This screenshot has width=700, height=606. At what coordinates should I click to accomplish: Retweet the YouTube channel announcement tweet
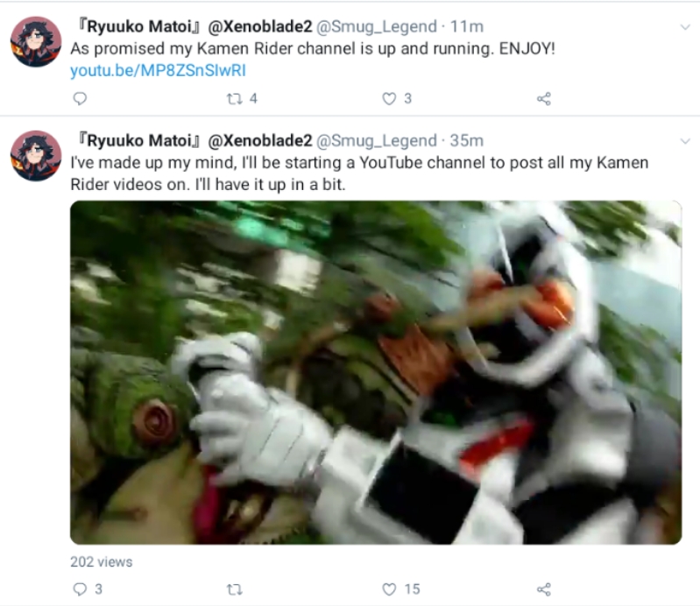[x=235, y=589]
